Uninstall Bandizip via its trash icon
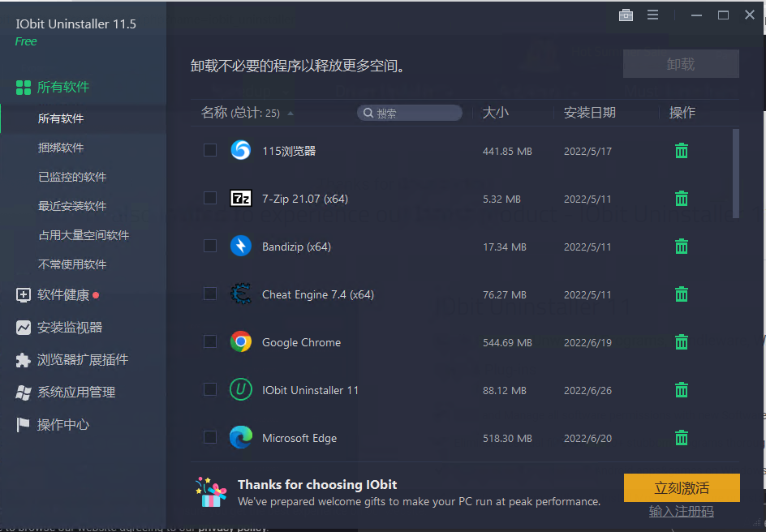This screenshot has height=532, width=766. 682,247
